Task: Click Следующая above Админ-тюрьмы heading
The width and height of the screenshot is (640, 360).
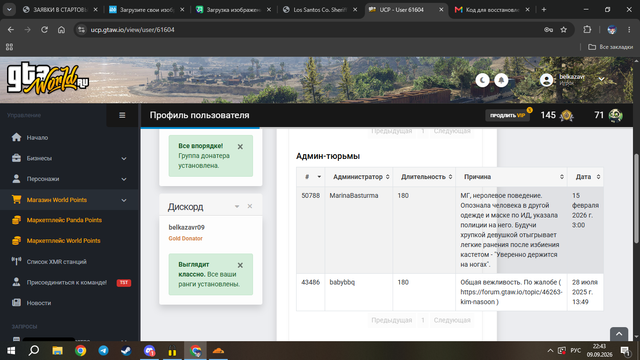Action: coord(452,131)
